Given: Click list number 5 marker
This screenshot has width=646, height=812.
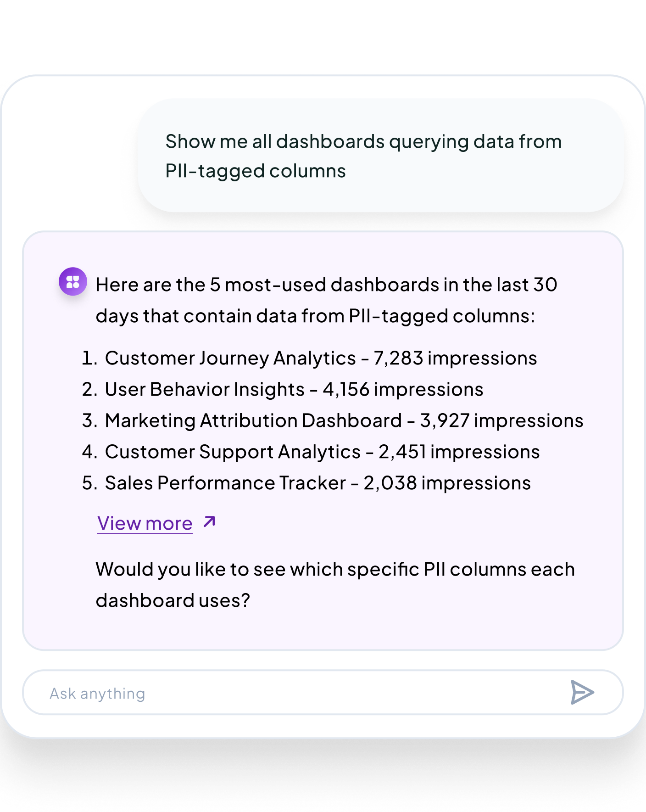Looking at the screenshot, I should click(x=89, y=483).
